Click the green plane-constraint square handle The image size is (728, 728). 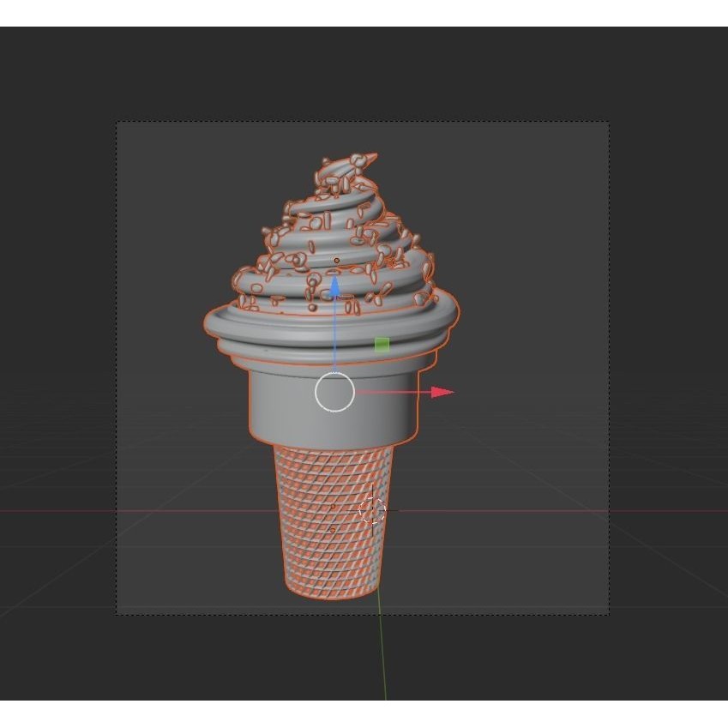(382, 342)
